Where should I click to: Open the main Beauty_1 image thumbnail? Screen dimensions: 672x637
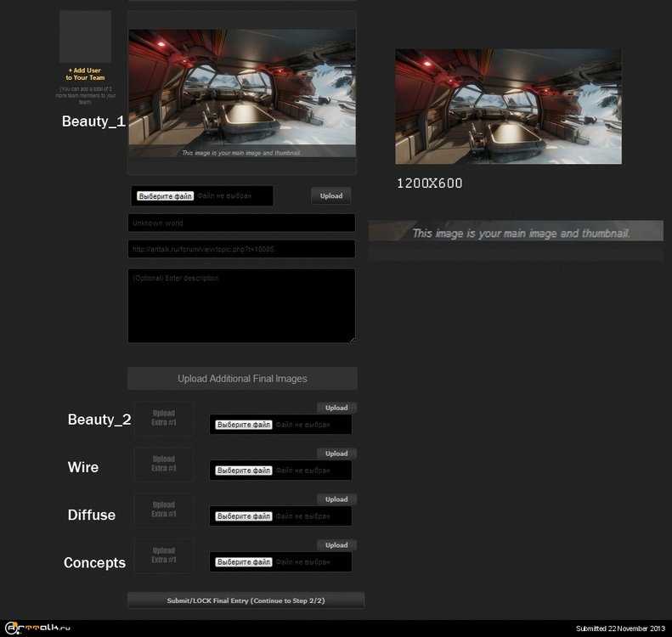tap(242, 93)
